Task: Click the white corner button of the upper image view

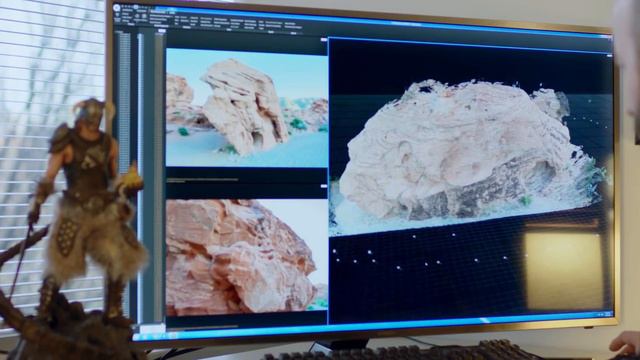Action: [324, 40]
